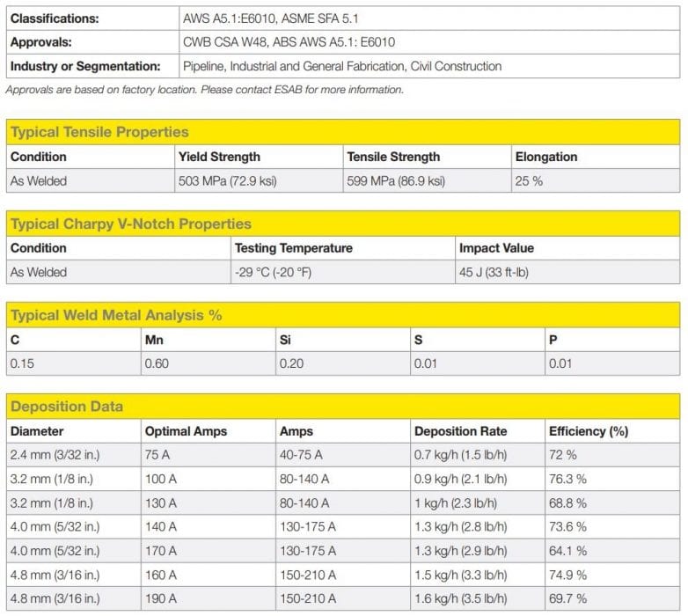Select the 2.4 mm (3/32 in.) diameter row
688x616 pixels.
point(52,455)
